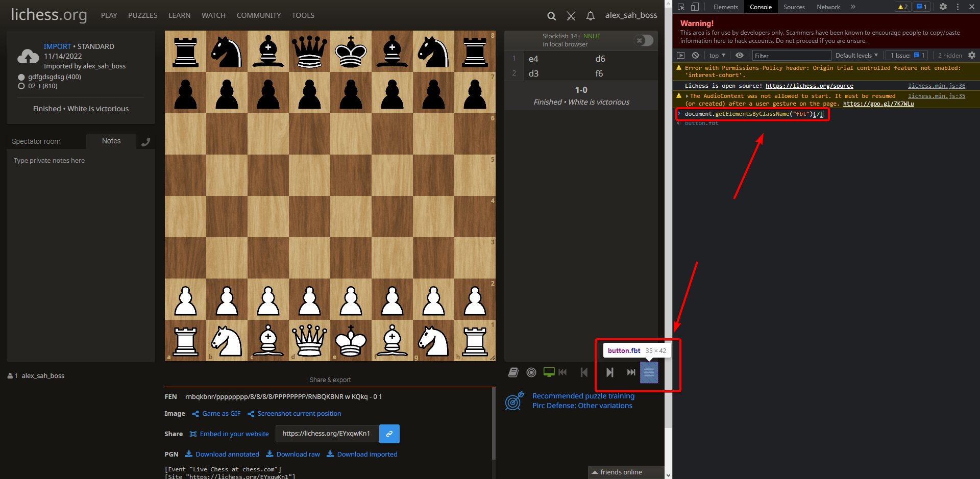Toggle the live expression eye icon
Image resolution: width=980 pixels, height=479 pixels.
pos(739,55)
